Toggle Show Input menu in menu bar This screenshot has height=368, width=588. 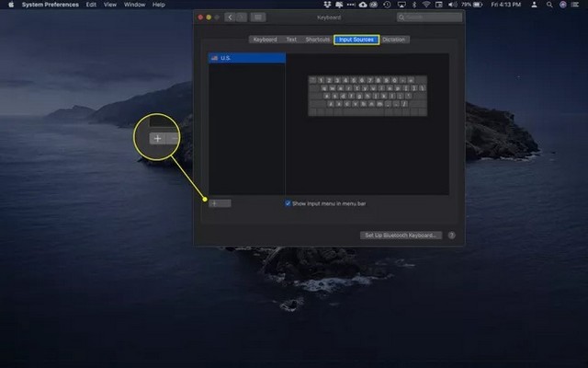click(x=288, y=203)
